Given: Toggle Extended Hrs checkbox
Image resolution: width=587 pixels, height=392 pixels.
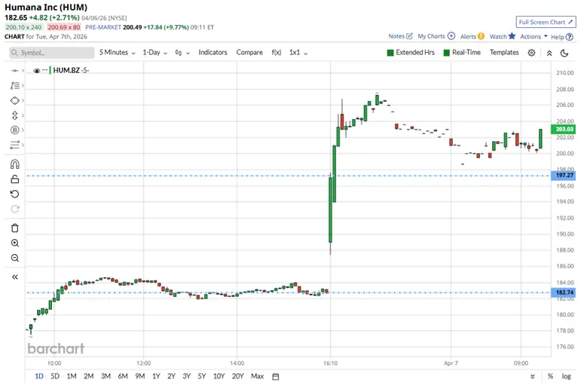Looking at the screenshot, I should 390,53.
